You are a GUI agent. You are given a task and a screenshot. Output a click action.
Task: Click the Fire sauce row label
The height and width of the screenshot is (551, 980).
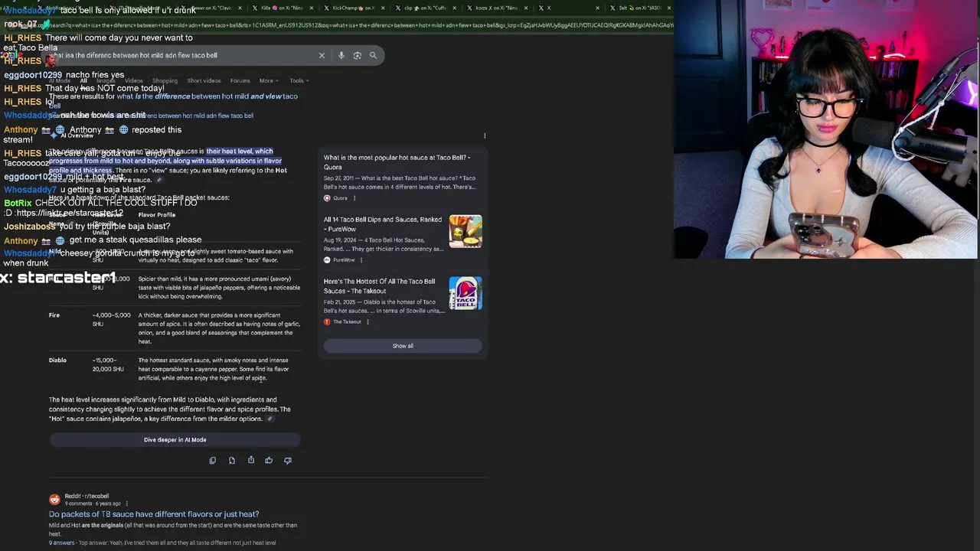point(54,315)
